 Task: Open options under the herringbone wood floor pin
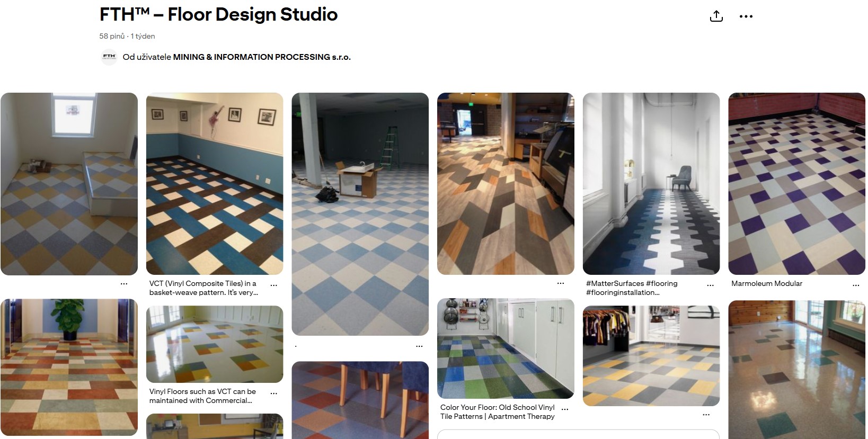[561, 283]
